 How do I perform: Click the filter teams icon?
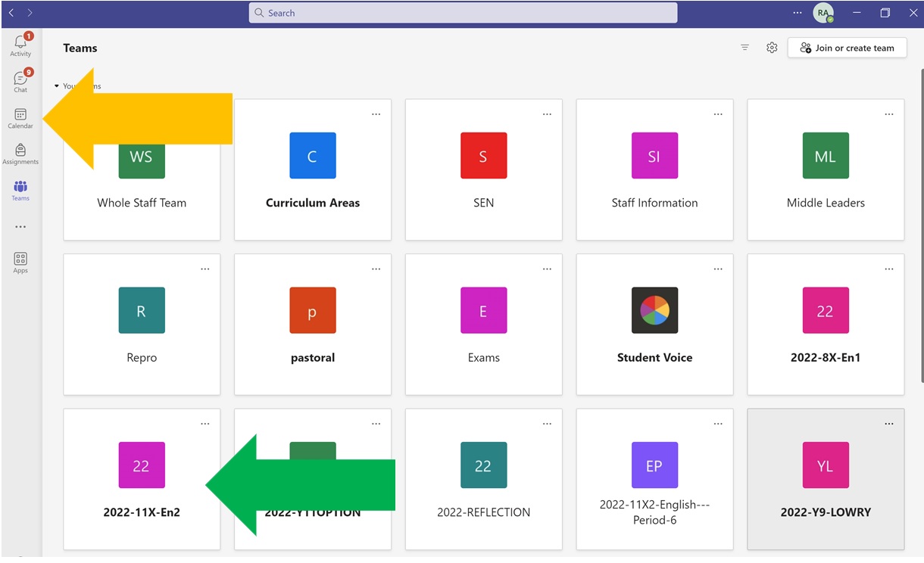745,48
